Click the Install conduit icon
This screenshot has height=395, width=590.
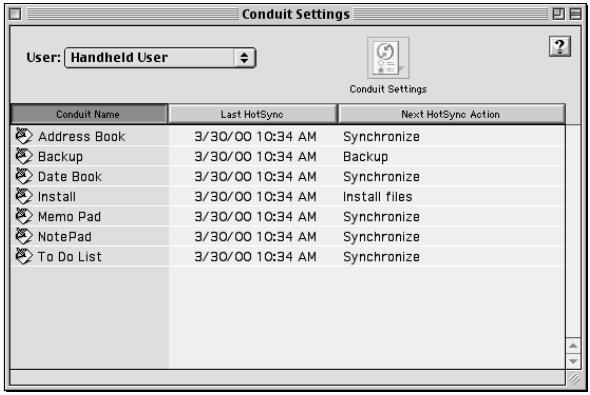pyautogui.click(x=24, y=196)
